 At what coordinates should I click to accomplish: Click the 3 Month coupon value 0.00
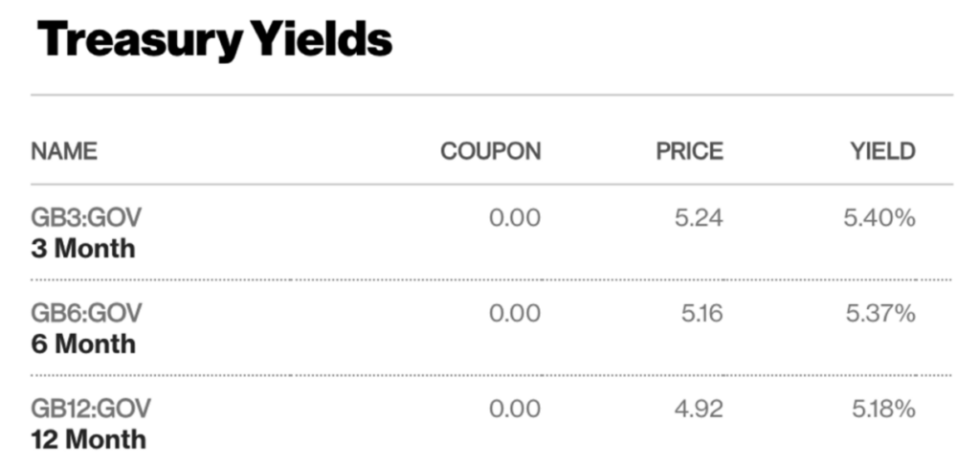point(515,217)
